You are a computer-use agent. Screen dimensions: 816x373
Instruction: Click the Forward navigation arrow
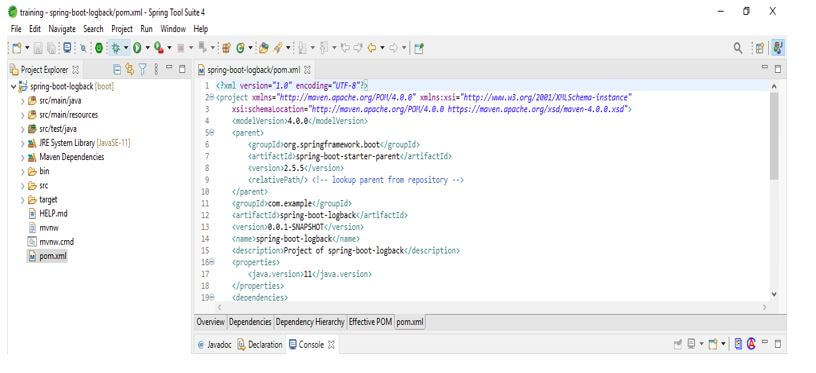(x=393, y=48)
